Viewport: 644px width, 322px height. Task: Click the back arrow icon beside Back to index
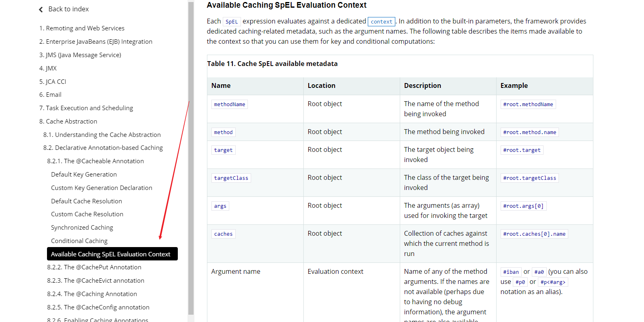(x=41, y=9)
